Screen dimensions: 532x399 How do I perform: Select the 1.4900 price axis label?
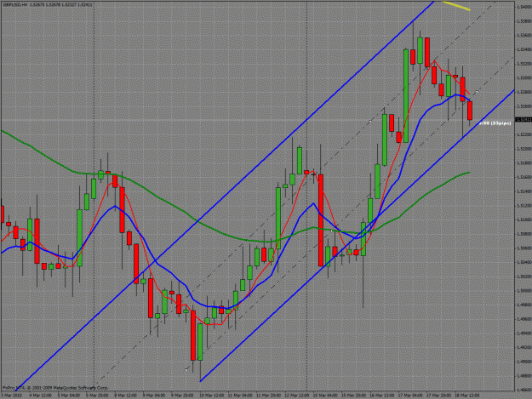[524, 362]
